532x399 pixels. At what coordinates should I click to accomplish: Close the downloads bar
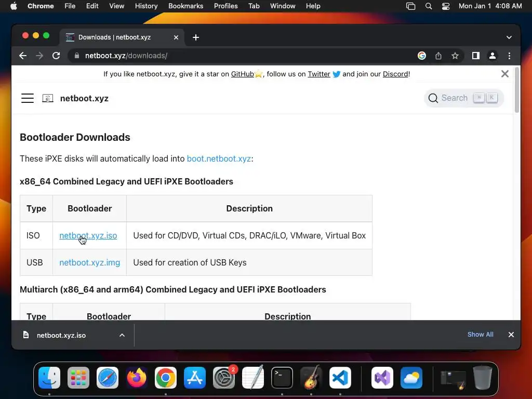point(511,335)
